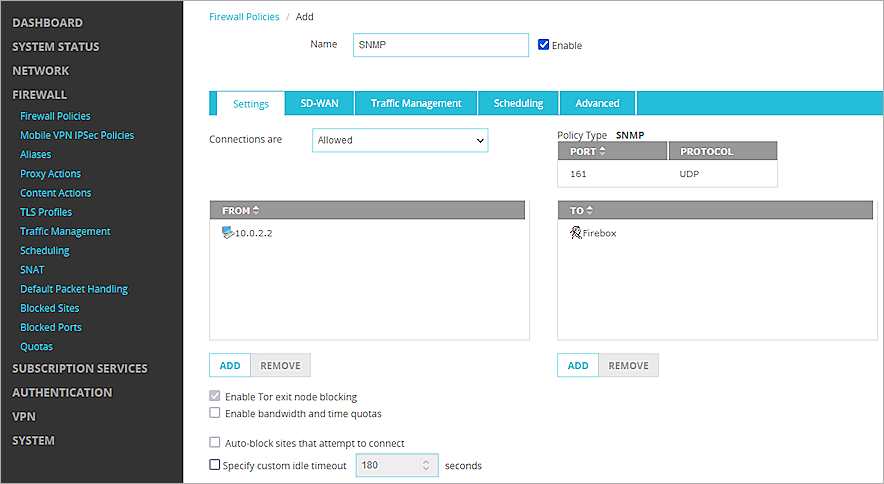Open Default Packet Handling

tap(74, 289)
